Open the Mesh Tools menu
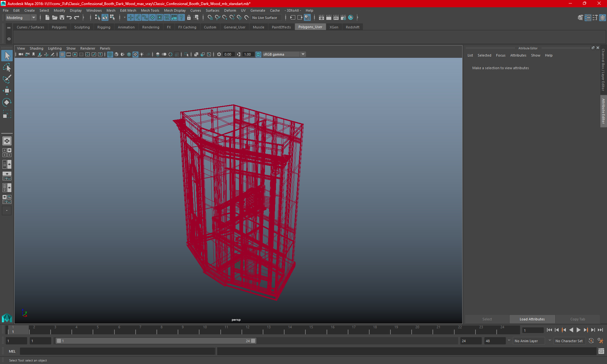Image resolution: width=607 pixels, height=364 pixels. (x=150, y=10)
